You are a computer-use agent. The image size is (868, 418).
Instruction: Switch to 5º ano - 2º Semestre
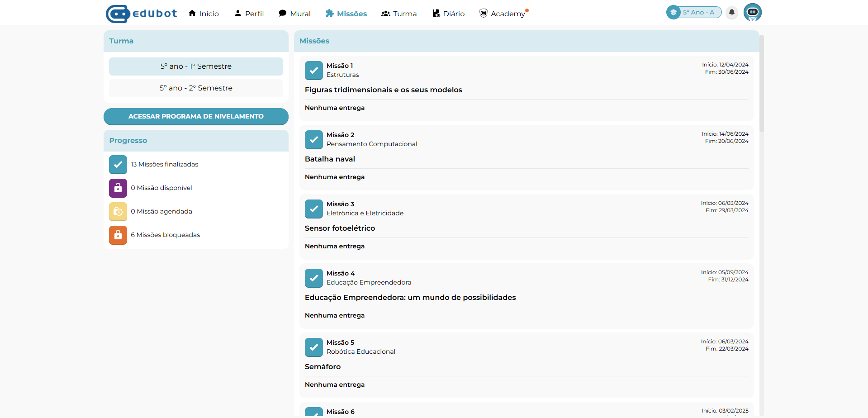[x=196, y=88]
